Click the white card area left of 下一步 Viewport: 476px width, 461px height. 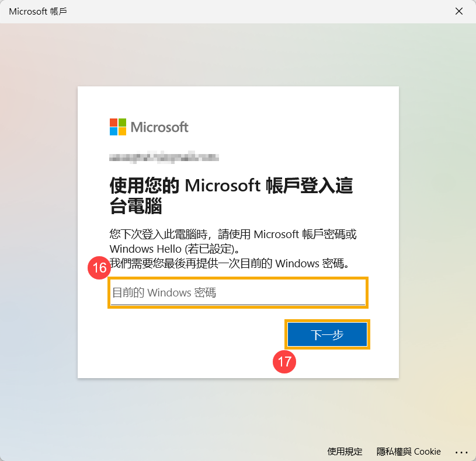pos(194,334)
